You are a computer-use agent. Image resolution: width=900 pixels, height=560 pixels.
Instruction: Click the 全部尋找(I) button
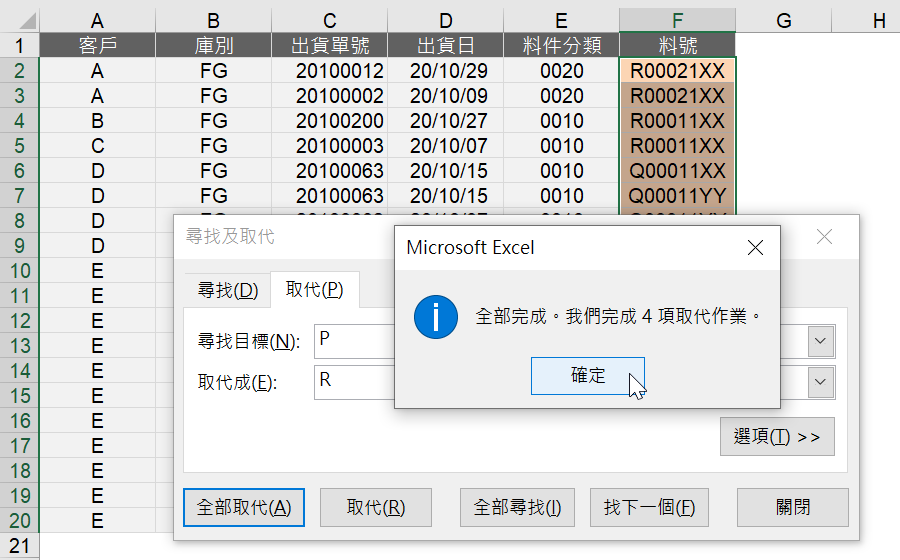click(517, 508)
